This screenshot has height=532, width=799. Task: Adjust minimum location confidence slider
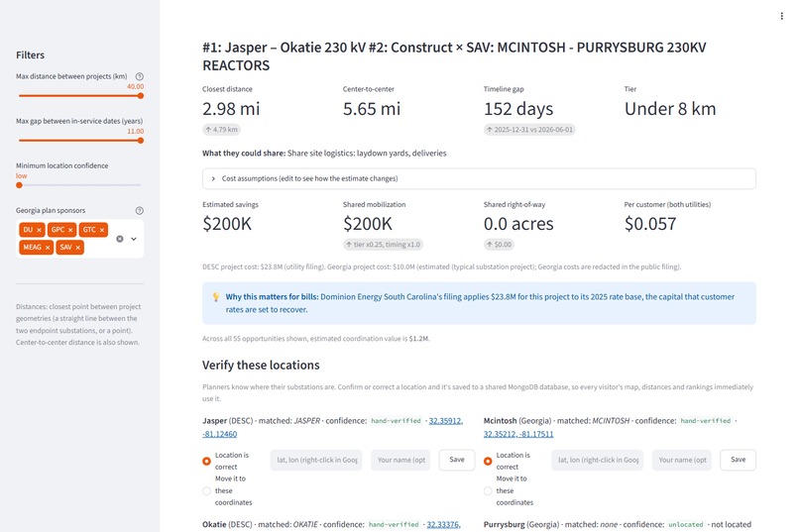click(20, 185)
